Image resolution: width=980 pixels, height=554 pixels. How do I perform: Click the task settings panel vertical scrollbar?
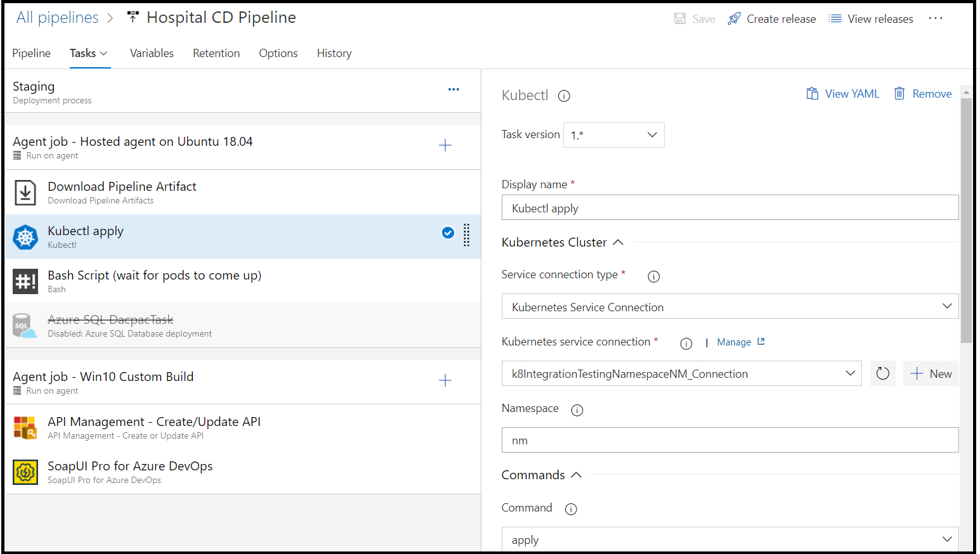coord(966,221)
